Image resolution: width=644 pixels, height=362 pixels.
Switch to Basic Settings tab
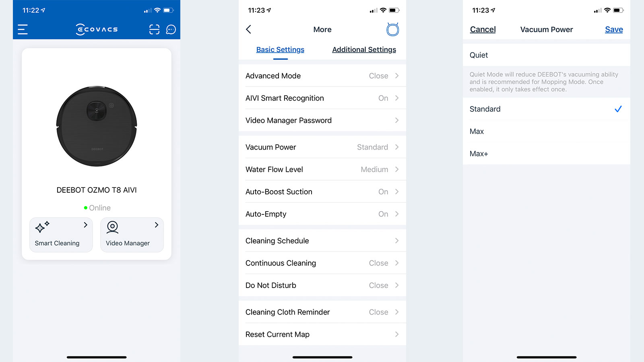(280, 49)
